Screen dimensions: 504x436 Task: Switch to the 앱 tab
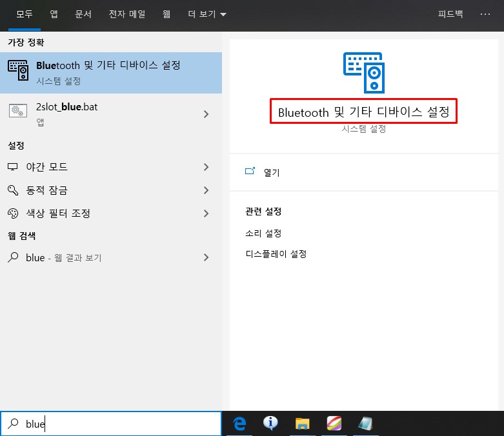[x=54, y=14]
